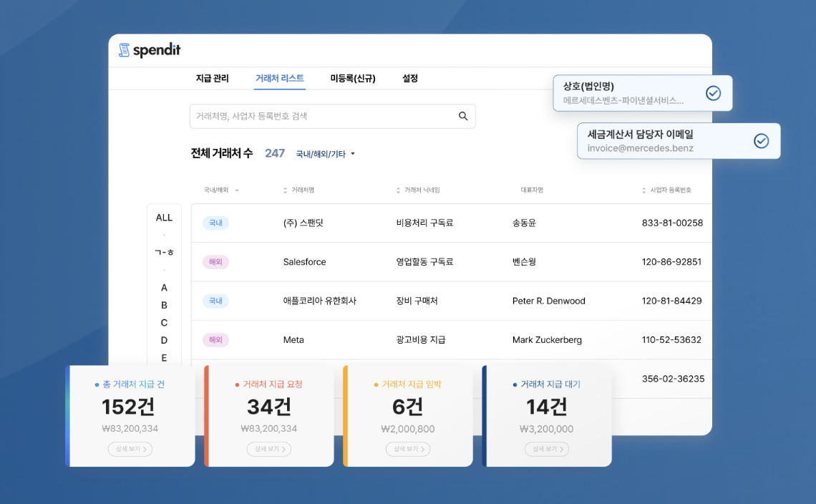Click registration number 120-81-84429
Image resolution: width=816 pixels, height=504 pixels.
coord(671,301)
